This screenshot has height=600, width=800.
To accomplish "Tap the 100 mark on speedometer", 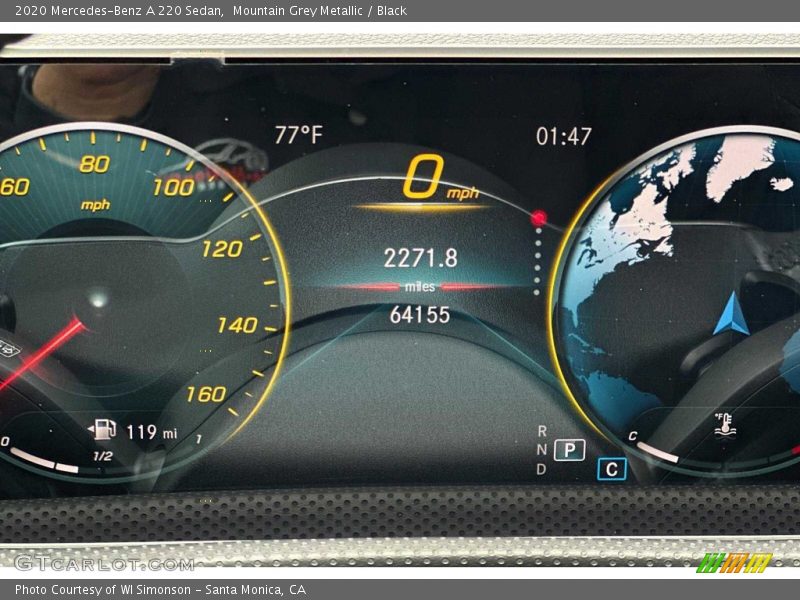I will click(173, 188).
